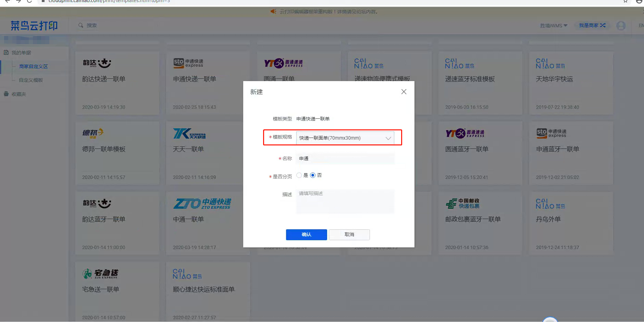Image resolution: width=644 pixels, height=322 pixels.
Task: Click the Cainiao logo on 顺心捷达快运标准面单
Action: point(187,274)
